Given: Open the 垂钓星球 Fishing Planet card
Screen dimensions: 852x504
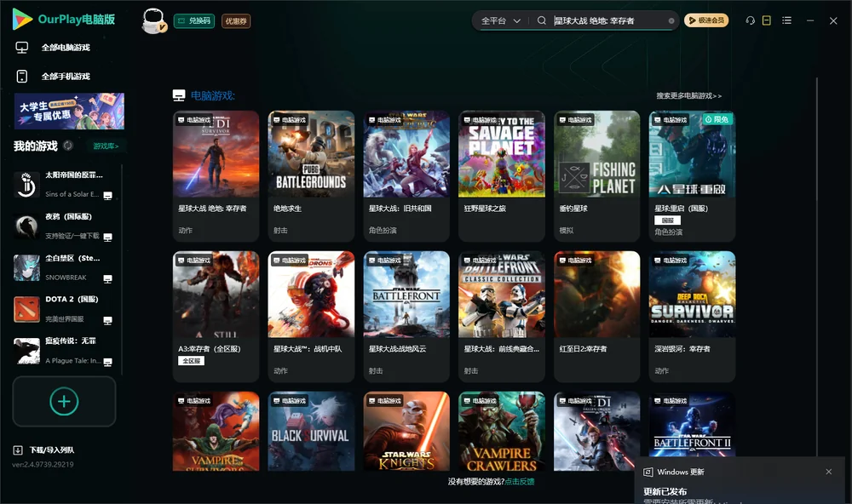Looking at the screenshot, I should [x=596, y=176].
